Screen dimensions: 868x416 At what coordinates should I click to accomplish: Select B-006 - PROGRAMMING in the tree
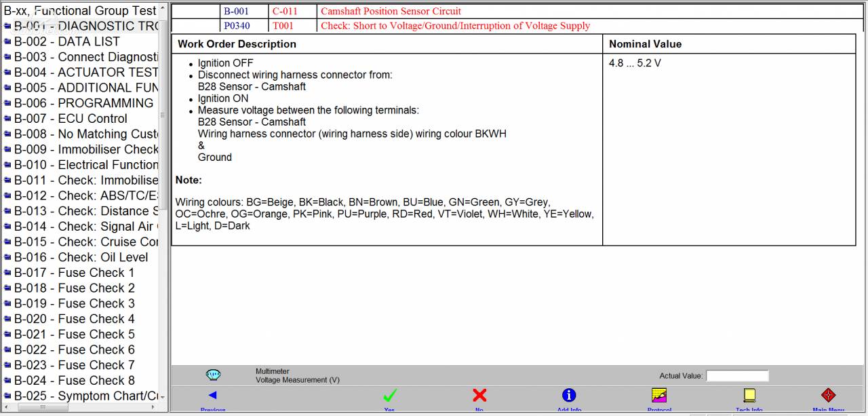[x=84, y=103]
